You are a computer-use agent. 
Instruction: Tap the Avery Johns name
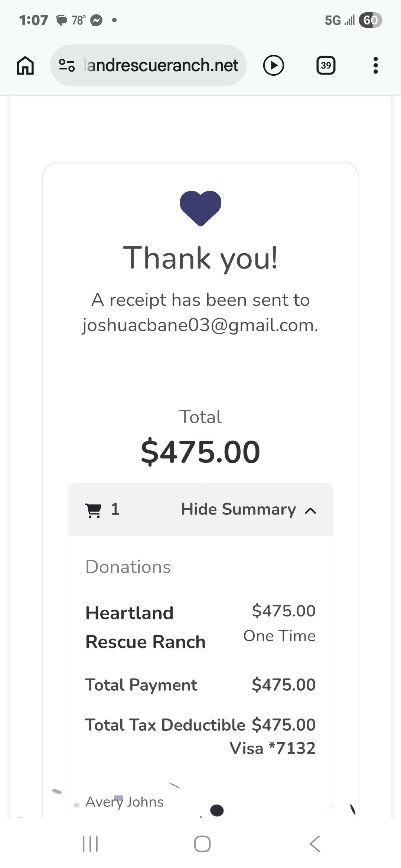[124, 802]
